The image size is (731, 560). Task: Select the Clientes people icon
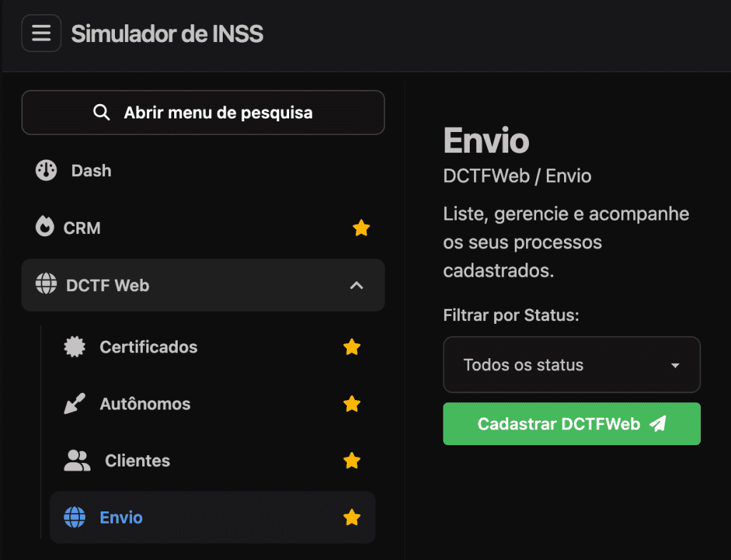pyautogui.click(x=75, y=461)
